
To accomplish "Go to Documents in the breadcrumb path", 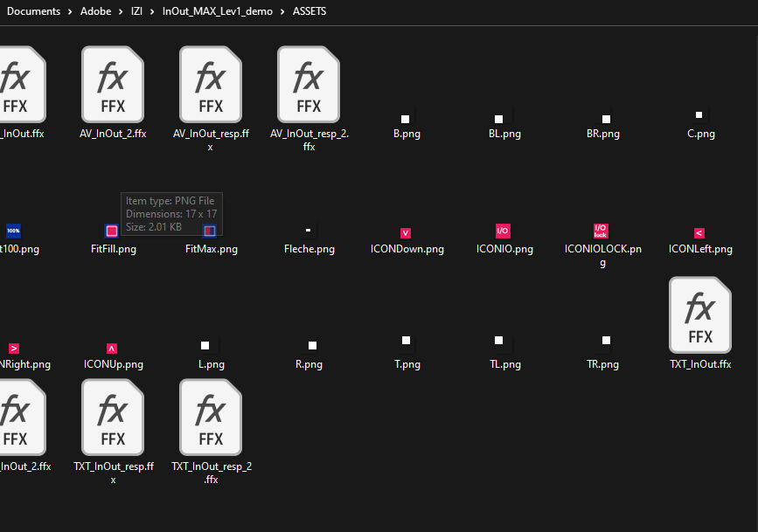I will 33,11.
